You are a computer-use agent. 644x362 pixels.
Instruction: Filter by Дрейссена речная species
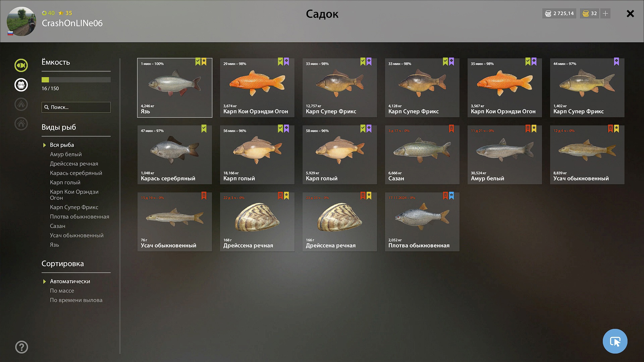pyautogui.click(x=74, y=164)
